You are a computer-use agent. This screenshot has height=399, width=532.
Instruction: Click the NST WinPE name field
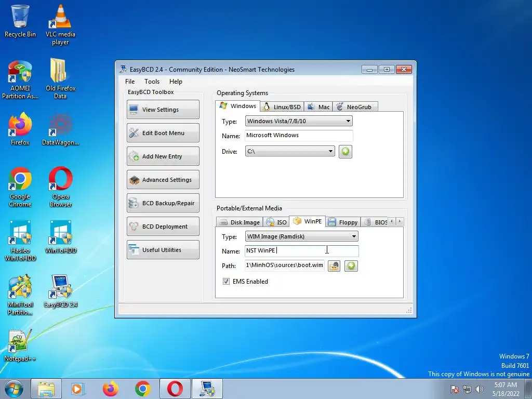coord(302,251)
